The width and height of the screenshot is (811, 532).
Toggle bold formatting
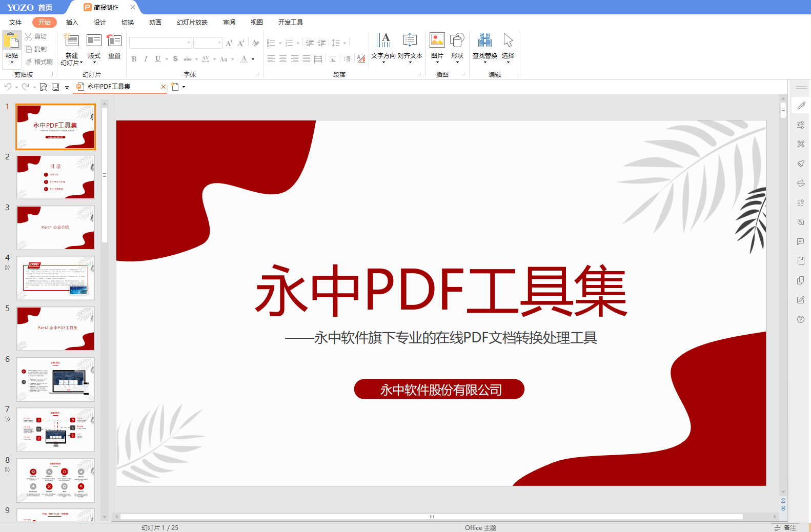(134, 59)
